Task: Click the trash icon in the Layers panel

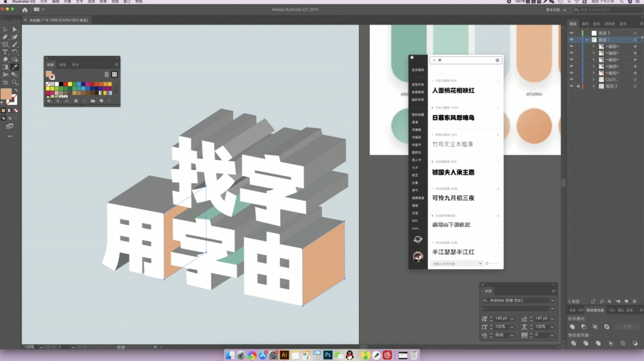Action: coord(635,301)
